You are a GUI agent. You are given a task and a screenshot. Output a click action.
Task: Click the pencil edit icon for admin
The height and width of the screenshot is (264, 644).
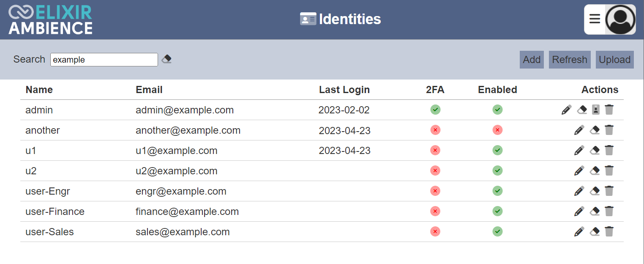(x=567, y=110)
